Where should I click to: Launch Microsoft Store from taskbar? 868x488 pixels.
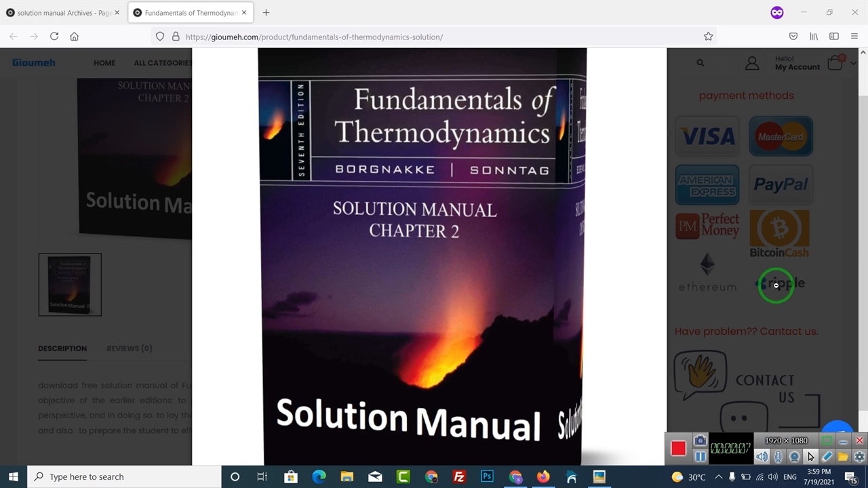(x=290, y=476)
